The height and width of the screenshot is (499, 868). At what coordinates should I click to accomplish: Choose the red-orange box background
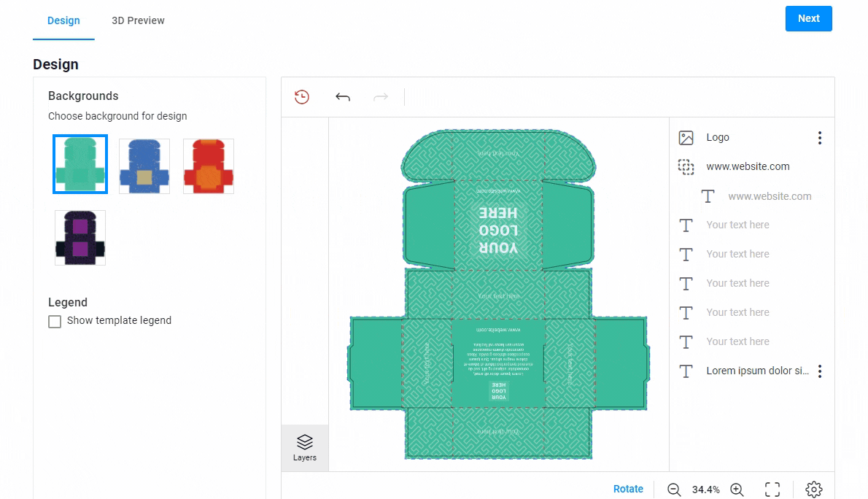click(x=209, y=166)
